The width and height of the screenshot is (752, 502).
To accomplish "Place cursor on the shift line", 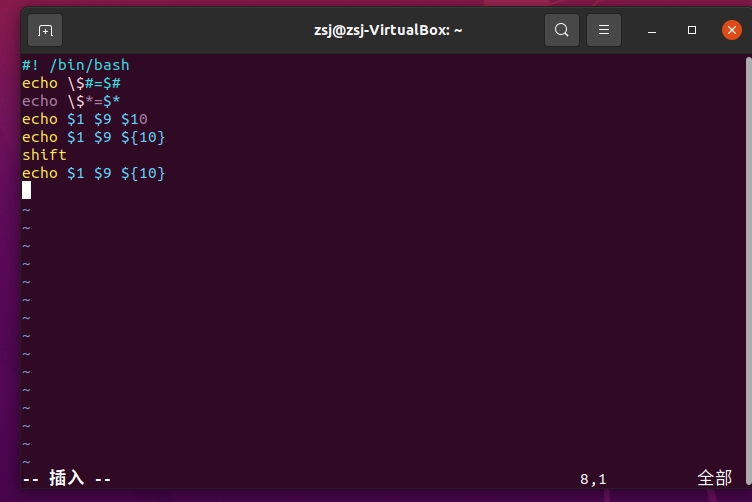I will (x=44, y=155).
